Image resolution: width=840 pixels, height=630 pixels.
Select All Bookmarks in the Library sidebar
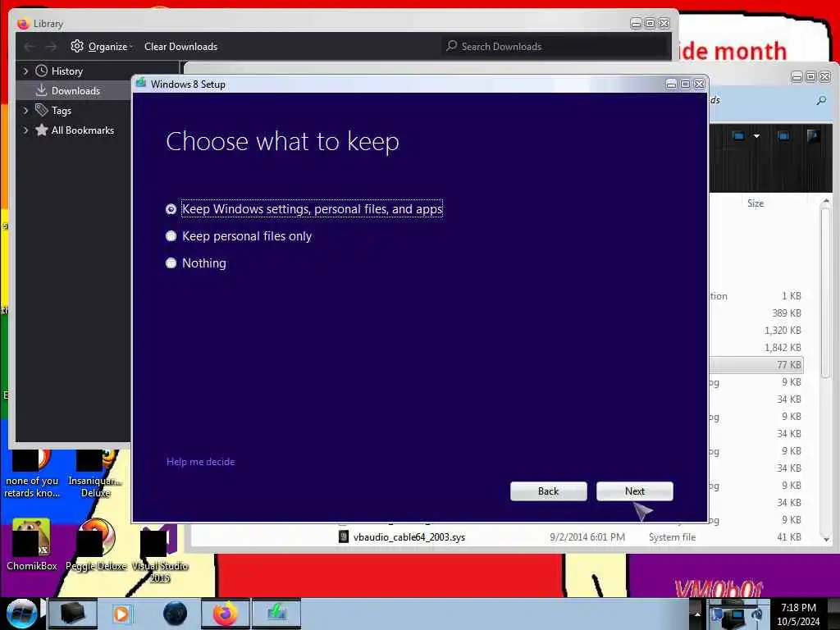(83, 130)
